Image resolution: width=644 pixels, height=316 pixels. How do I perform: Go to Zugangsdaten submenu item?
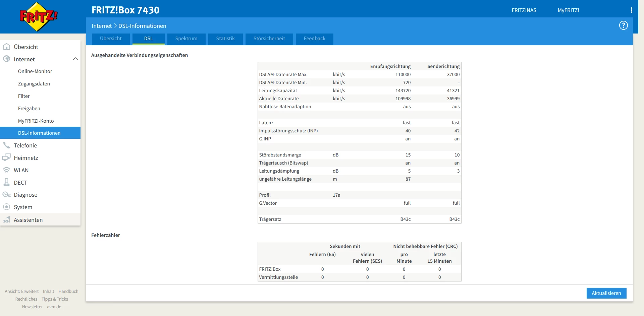[x=34, y=84]
